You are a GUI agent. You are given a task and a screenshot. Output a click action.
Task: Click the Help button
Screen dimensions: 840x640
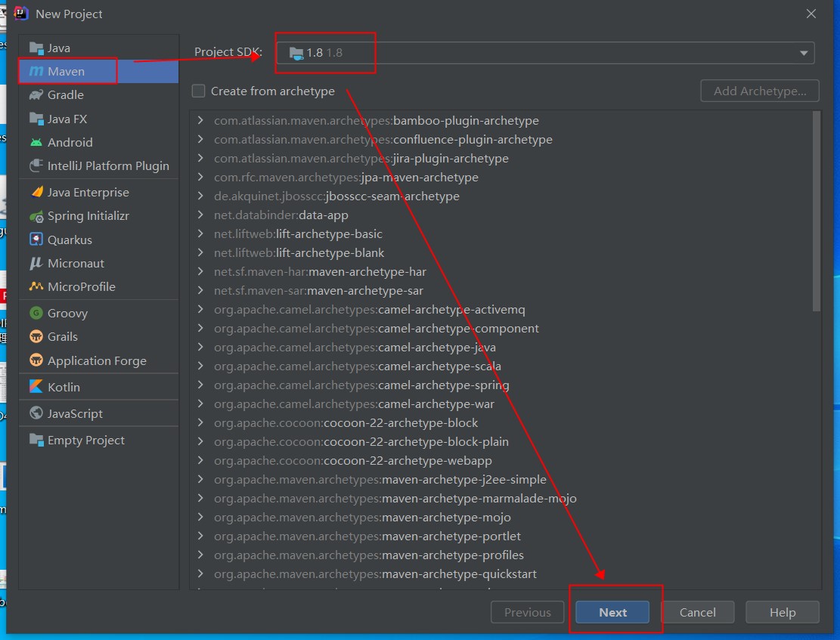782,612
